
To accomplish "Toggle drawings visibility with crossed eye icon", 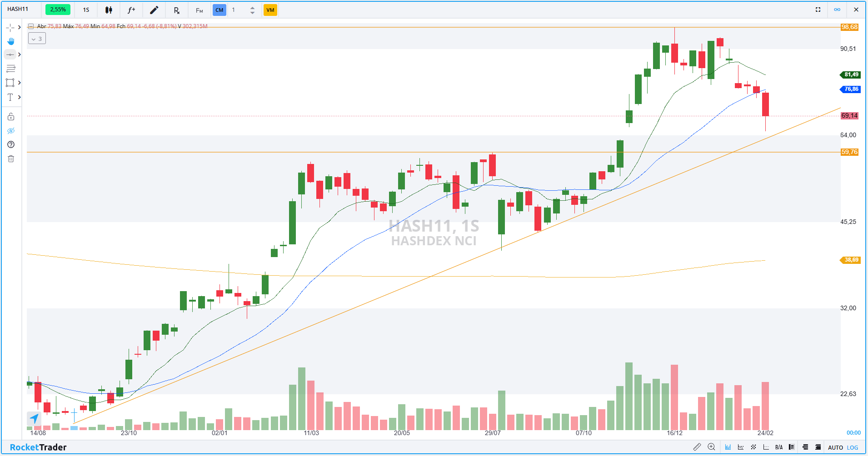I will [10, 130].
